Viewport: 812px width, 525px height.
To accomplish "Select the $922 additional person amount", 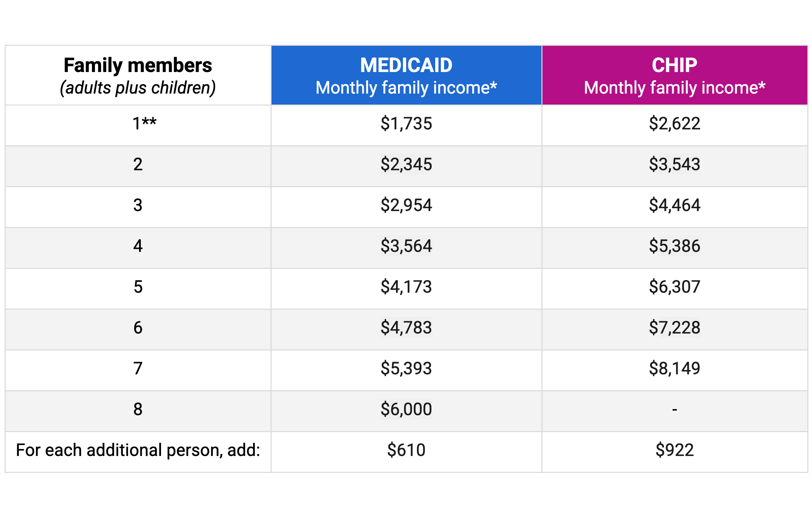I will 674,450.
